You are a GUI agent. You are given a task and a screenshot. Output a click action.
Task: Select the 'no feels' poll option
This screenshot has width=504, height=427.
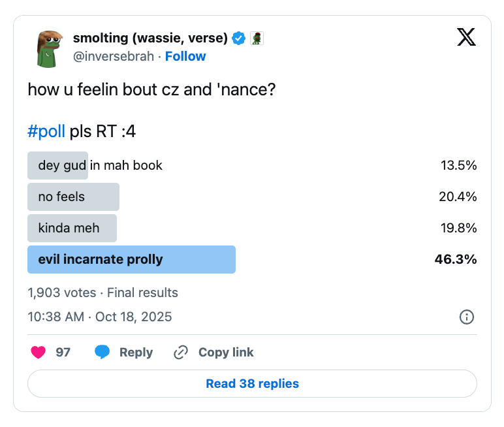[73, 197]
